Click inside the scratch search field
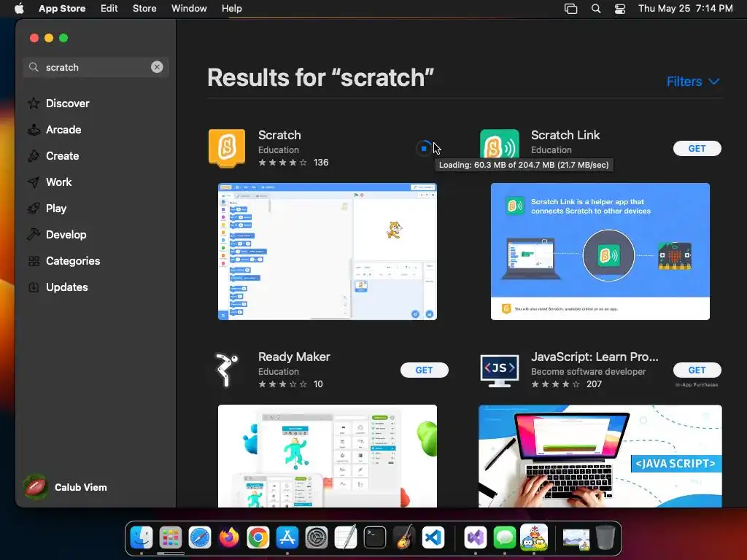The width and height of the screenshot is (747, 560). point(96,67)
